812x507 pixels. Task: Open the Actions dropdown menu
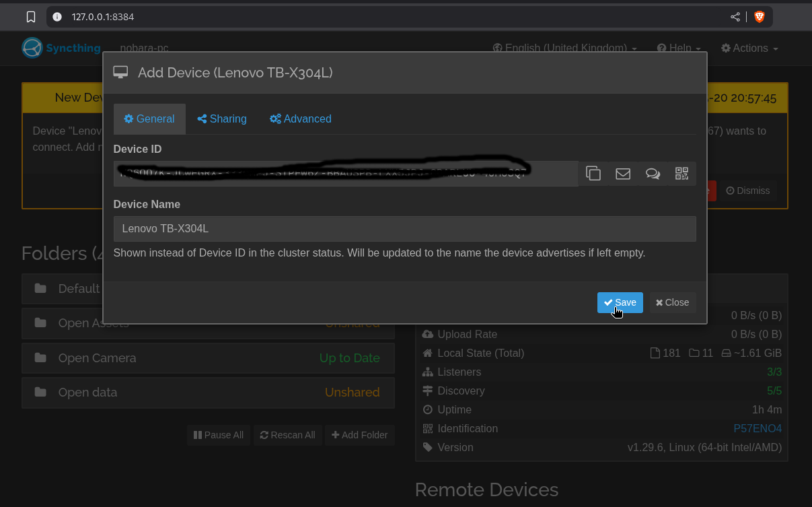click(x=749, y=48)
